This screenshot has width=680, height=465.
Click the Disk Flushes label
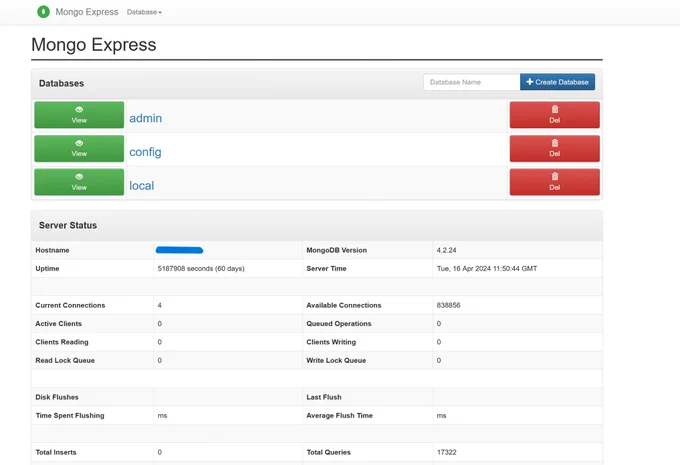57,397
